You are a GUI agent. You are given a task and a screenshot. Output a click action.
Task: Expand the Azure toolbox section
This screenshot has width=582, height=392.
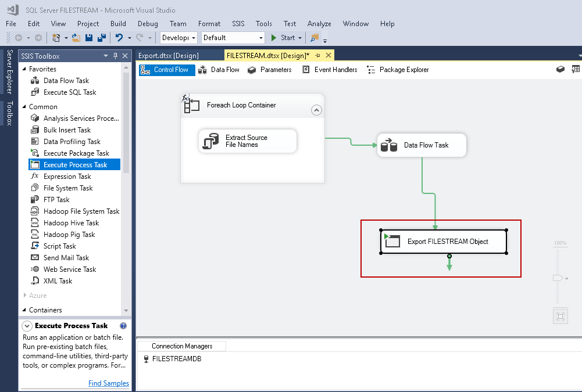pos(24,296)
